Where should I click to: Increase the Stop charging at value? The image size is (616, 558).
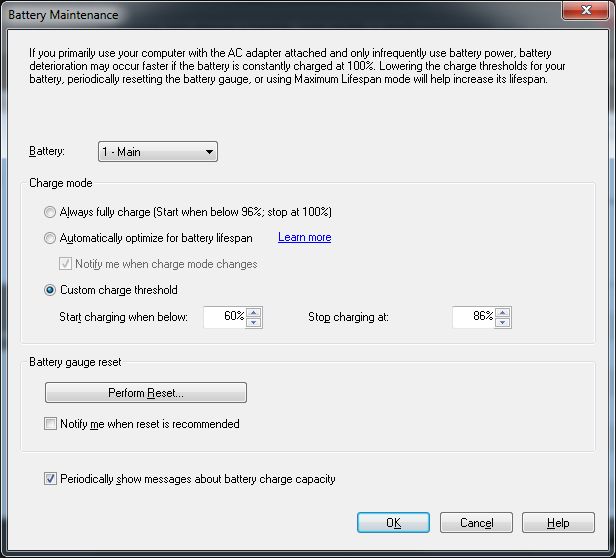pos(503,313)
